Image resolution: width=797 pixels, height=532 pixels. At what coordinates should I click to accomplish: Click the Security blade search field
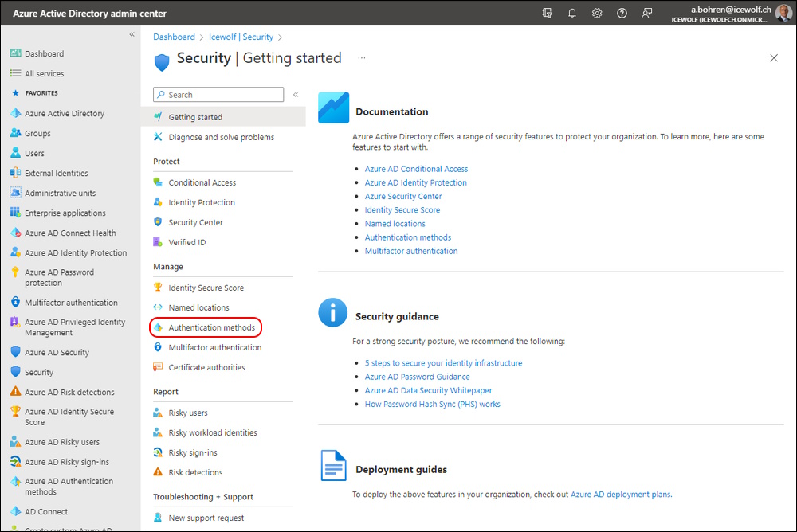click(218, 95)
